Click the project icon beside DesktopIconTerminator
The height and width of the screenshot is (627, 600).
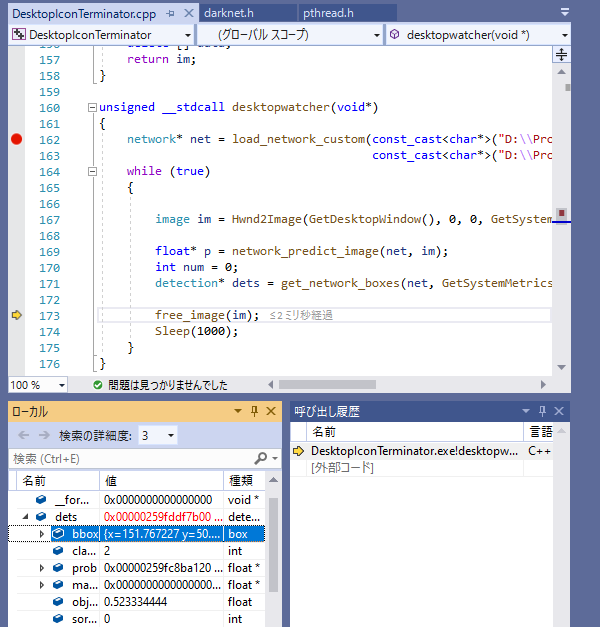point(18,35)
